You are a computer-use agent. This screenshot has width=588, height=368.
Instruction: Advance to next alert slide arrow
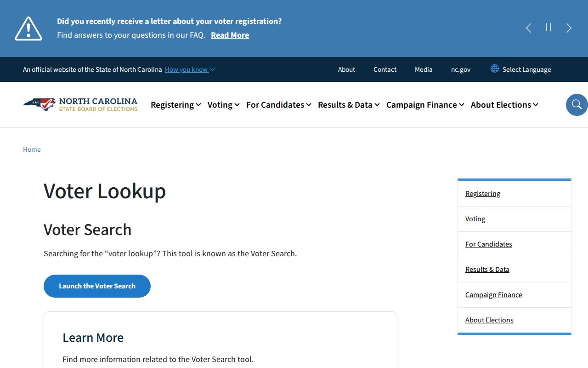point(569,28)
